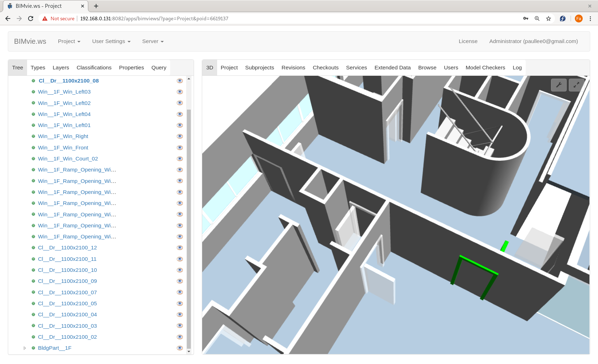Image resolution: width=598 pixels, height=364 pixels.
Task: Click the fullscreen expand icon in 3D view
Action: pos(576,85)
